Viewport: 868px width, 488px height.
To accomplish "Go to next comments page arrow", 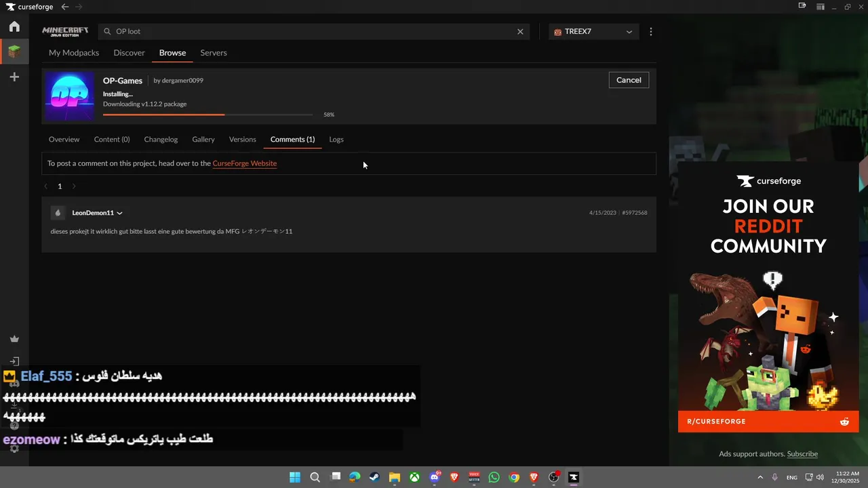I will click(74, 186).
